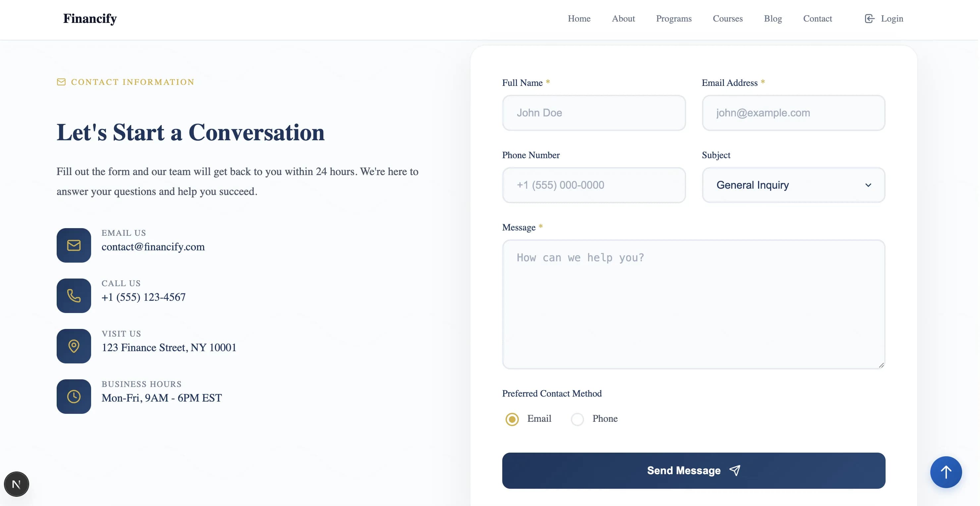Viewport: 980px width, 506px height.
Task: Click the envelope icon beside Email Us
Action: (74, 245)
